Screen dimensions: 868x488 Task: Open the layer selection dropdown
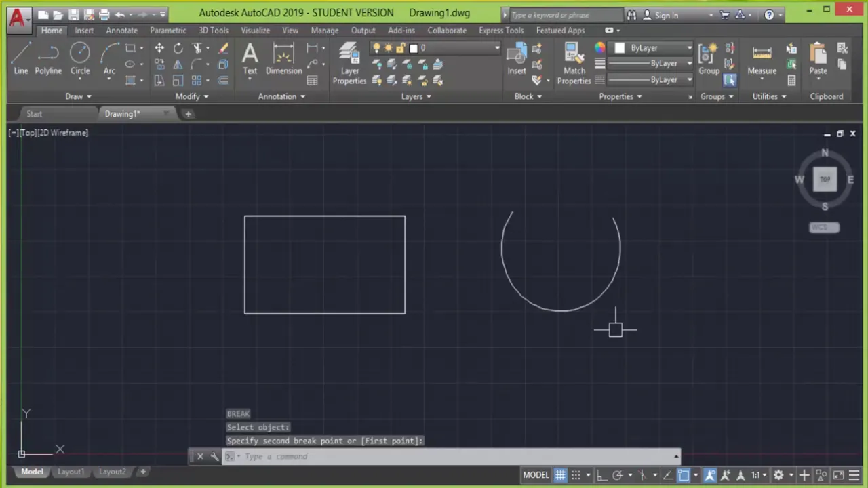click(435, 48)
